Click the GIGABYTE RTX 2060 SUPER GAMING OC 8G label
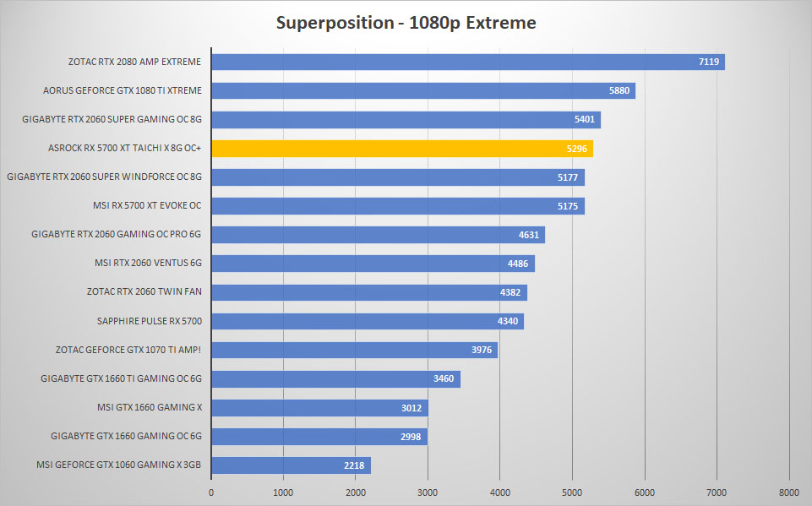Screen dimensions: 812x506 tap(112, 119)
